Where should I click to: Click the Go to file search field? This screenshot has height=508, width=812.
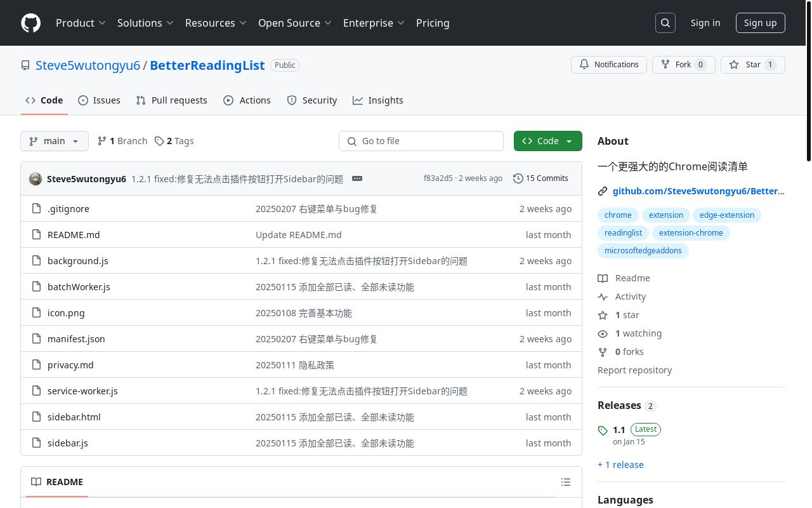(x=421, y=141)
